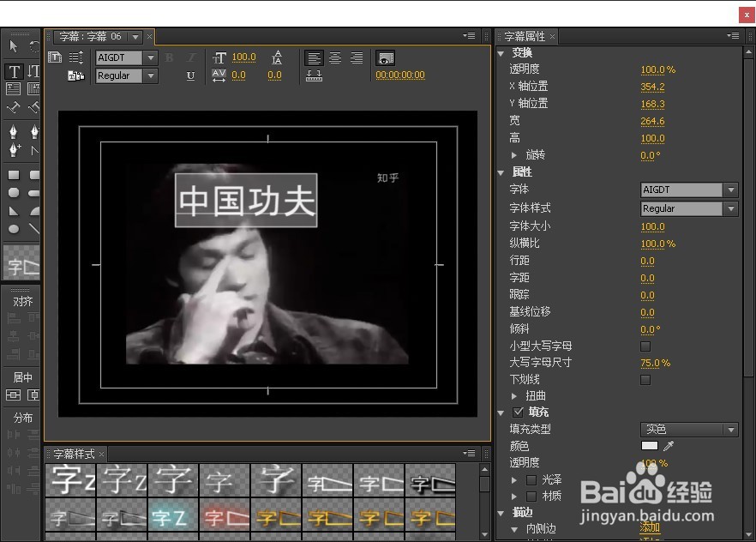
Task: Expand the 描边 stroke section
Action: [501, 512]
